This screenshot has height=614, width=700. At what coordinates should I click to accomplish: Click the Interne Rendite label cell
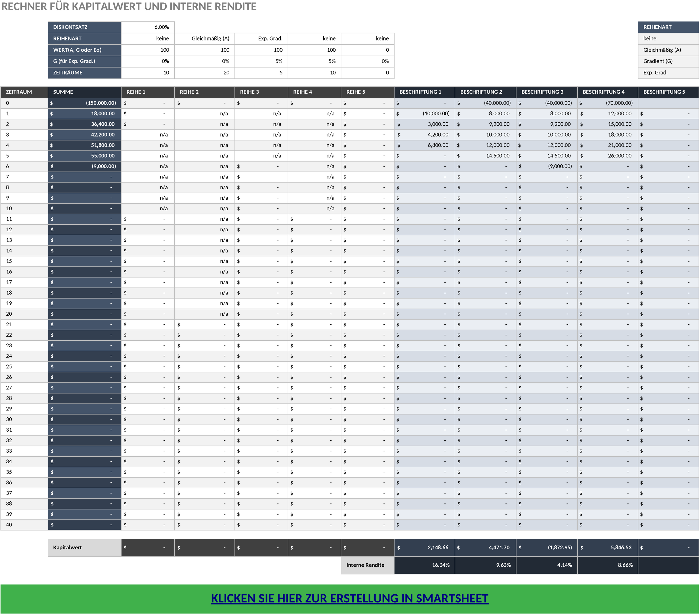pyautogui.click(x=367, y=565)
